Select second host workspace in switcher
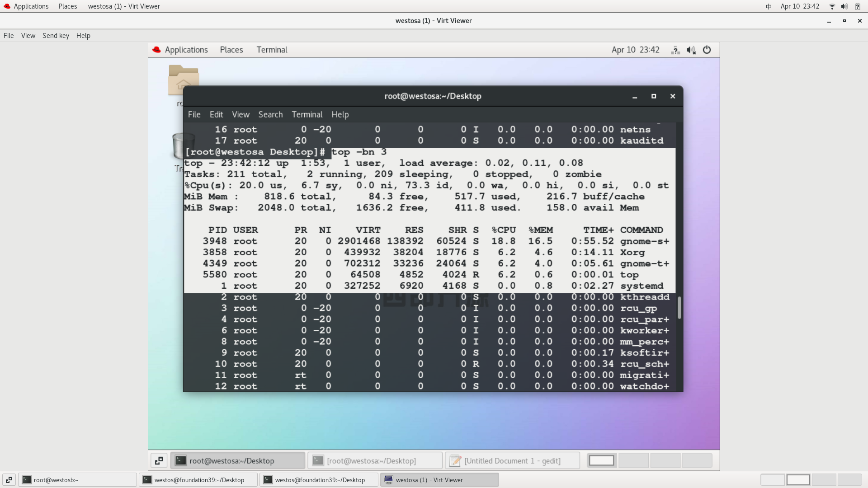 coord(798,480)
